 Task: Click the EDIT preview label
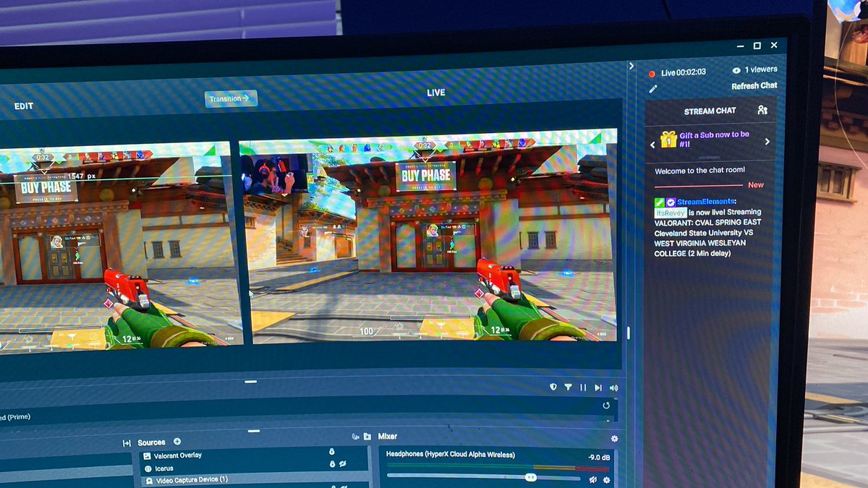24,106
